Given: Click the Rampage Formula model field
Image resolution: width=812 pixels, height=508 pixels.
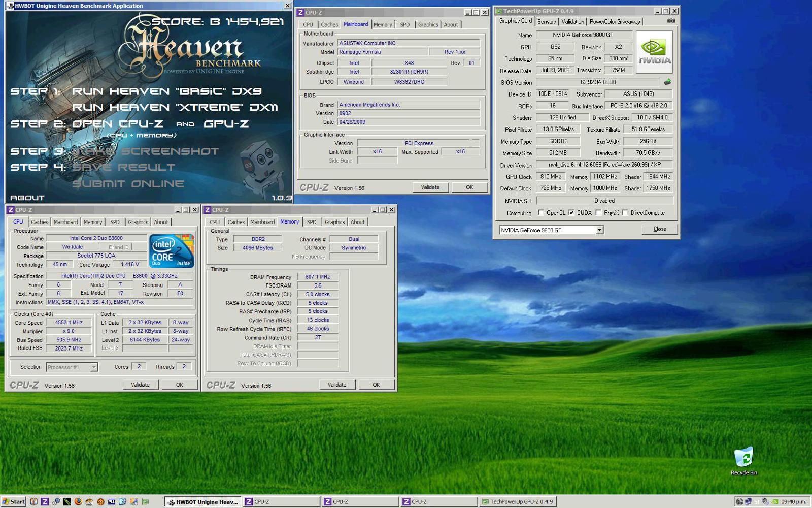Looking at the screenshot, I should click(383, 52).
